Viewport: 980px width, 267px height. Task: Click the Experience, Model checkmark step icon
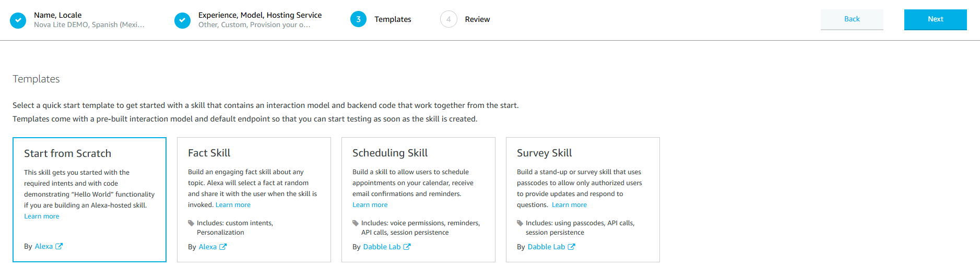[182, 20]
